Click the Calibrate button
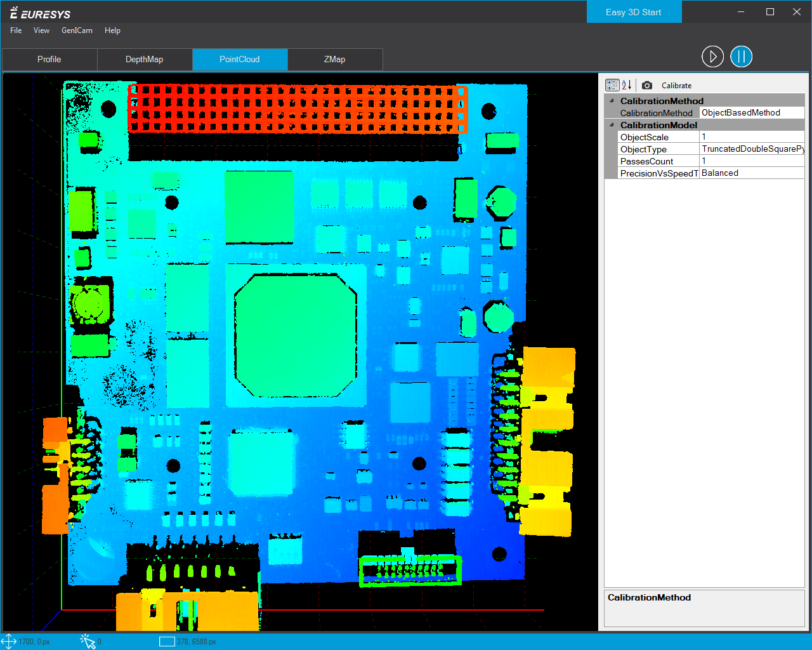 tap(676, 86)
